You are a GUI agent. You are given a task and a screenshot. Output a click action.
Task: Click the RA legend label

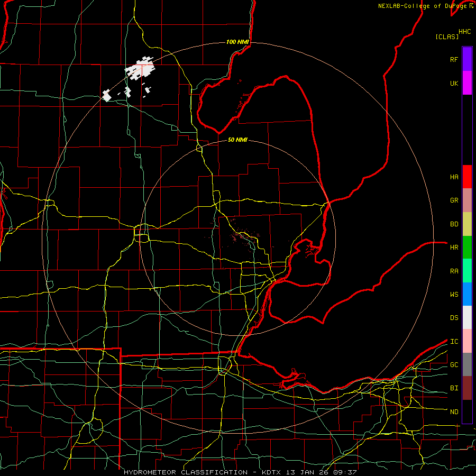point(454,271)
